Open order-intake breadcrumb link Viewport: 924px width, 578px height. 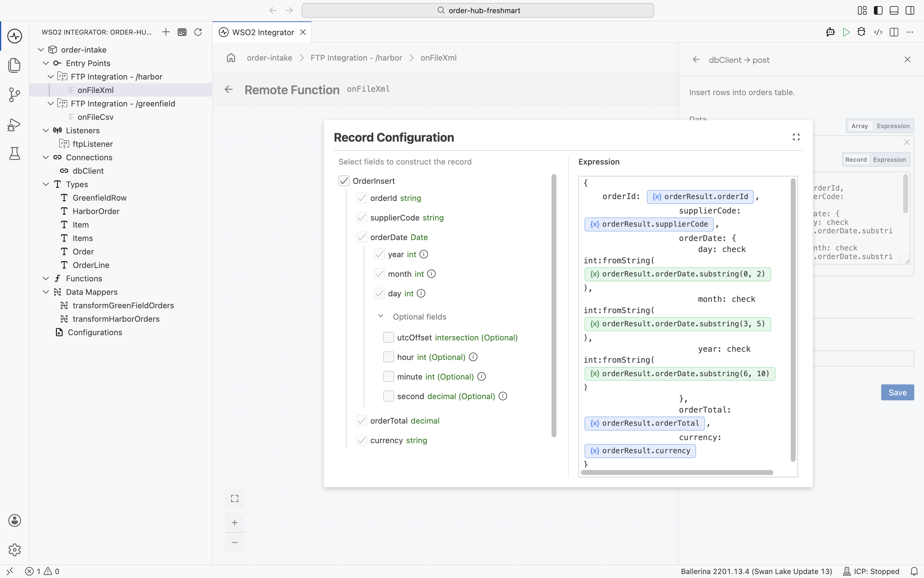[x=269, y=58]
